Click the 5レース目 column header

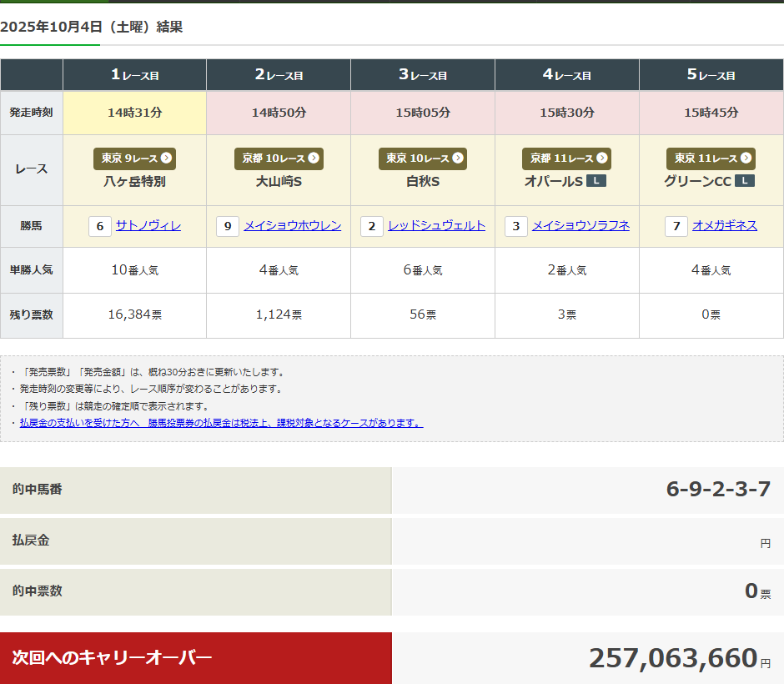coord(711,75)
